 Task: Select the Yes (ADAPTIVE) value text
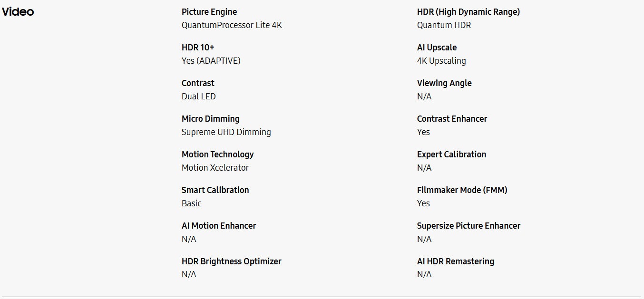tap(211, 61)
